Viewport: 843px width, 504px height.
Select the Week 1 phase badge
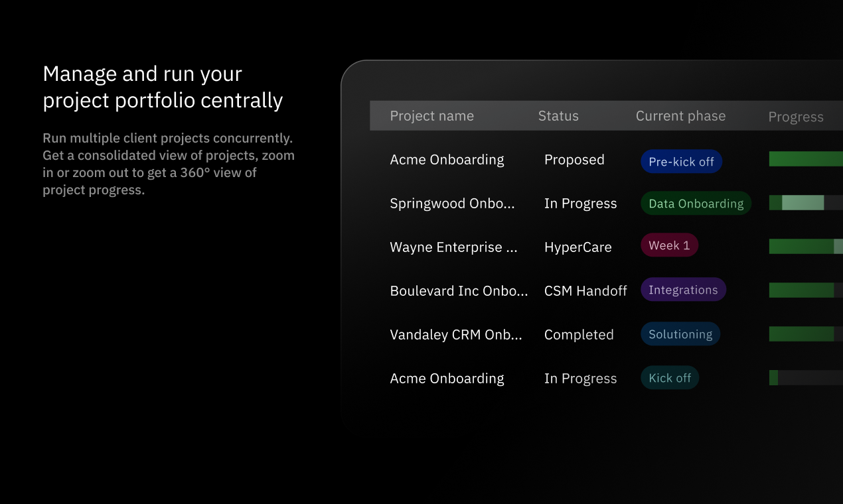[x=669, y=245]
